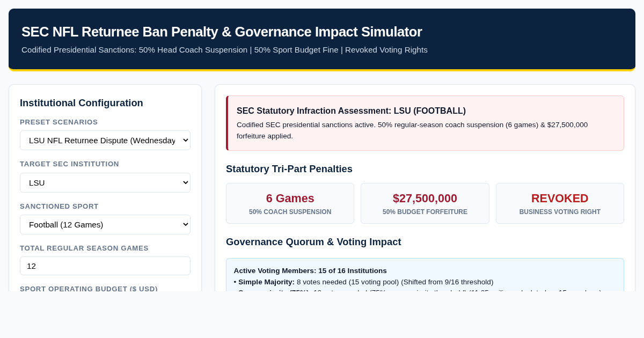Viewport: 644px width, 338px height.
Task: Click the Sport Operating Budget label
Action: click(x=89, y=288)
